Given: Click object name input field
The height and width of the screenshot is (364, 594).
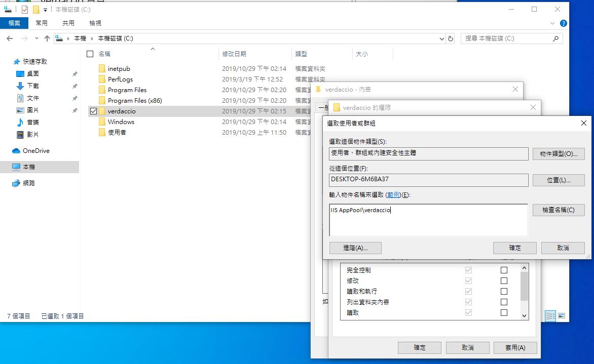Looking at the screenshot, I should [x=428, y=220].
